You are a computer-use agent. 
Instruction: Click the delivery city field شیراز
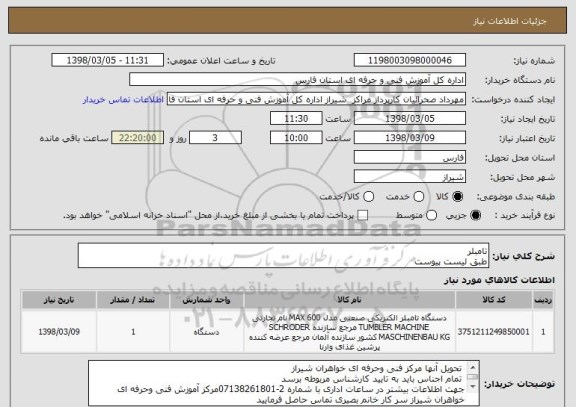pos(410,177)
